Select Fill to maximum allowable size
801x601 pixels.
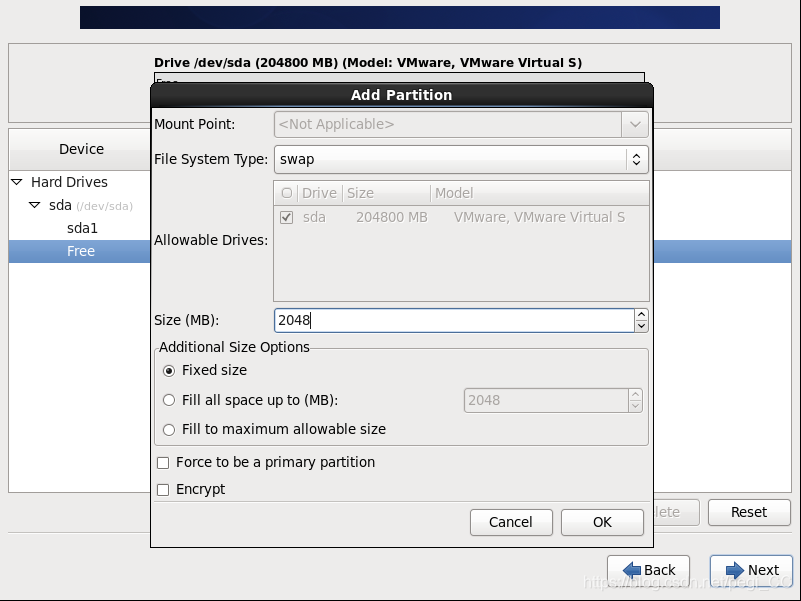[169, 430]
